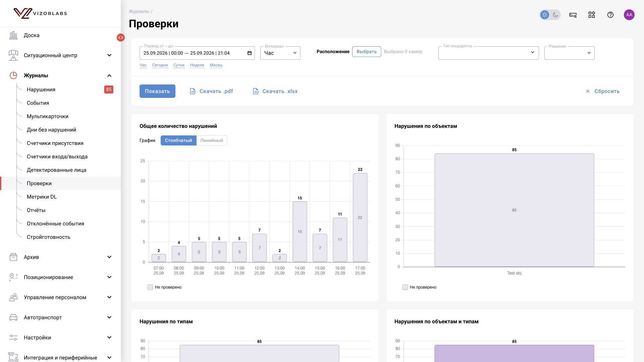Select Столбчатый chart type
Screen dimensions: 644x362
coord(178,140)
